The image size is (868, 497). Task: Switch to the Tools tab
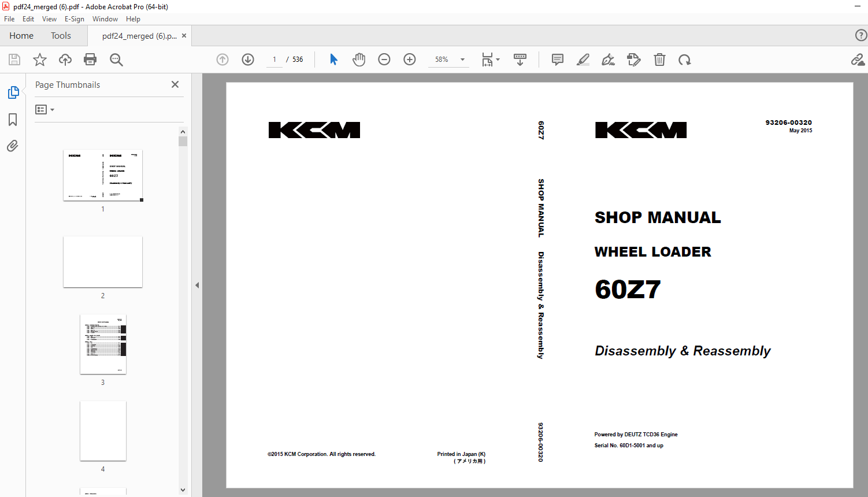61,36
